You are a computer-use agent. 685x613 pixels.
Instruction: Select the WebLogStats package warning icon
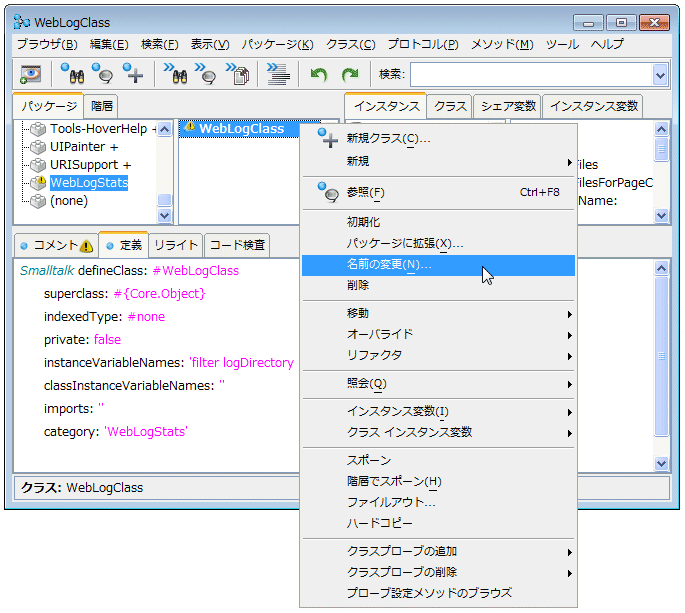click(38, 183)
